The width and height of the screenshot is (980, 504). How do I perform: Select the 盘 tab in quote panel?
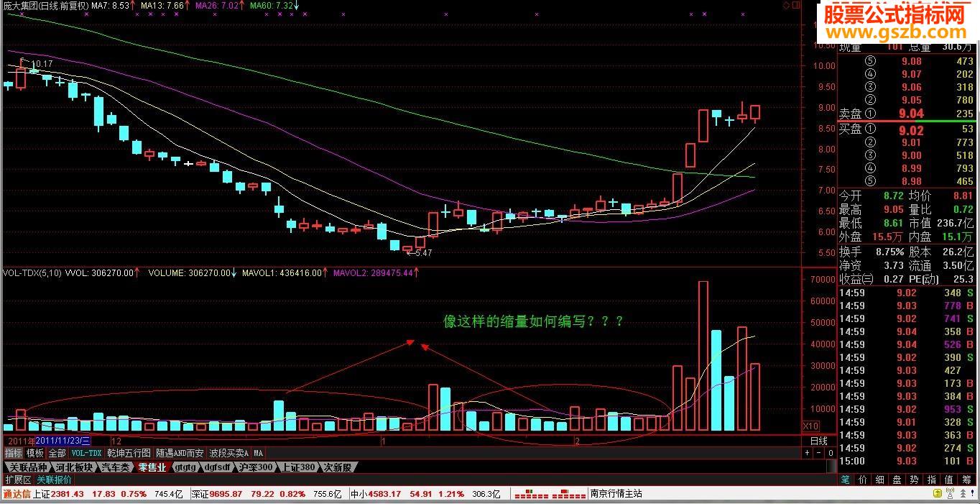[x=897, y=480]
